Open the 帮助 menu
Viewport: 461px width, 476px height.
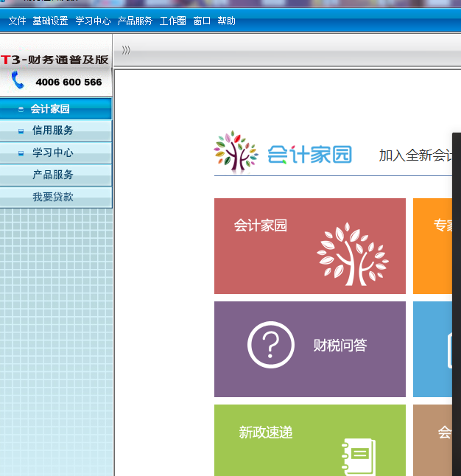[x=226, y=21]
